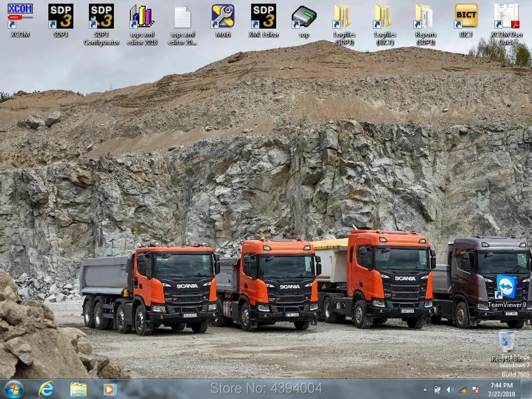
Task: Open the XCOM desktop shortcut
Action: (x=20, y=16)
